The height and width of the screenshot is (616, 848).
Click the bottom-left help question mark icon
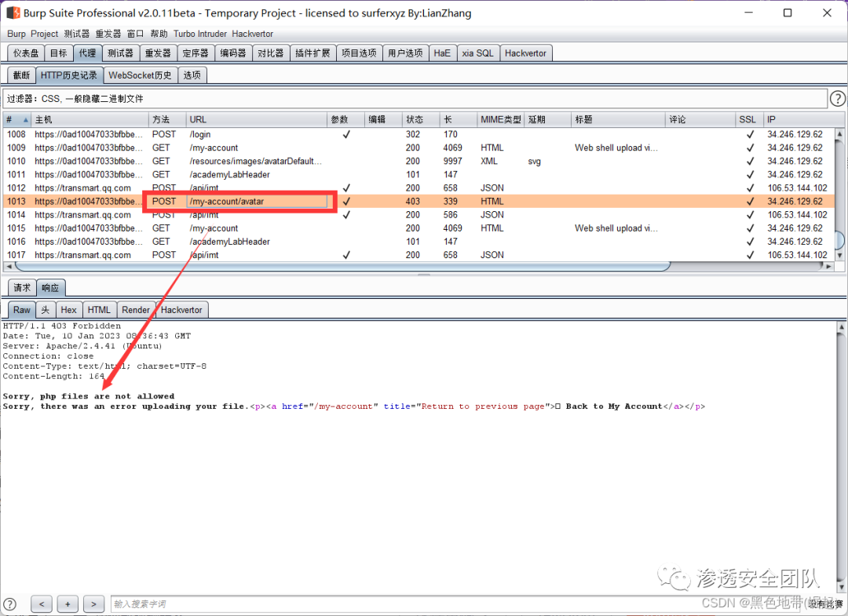[x=9, y=604]
